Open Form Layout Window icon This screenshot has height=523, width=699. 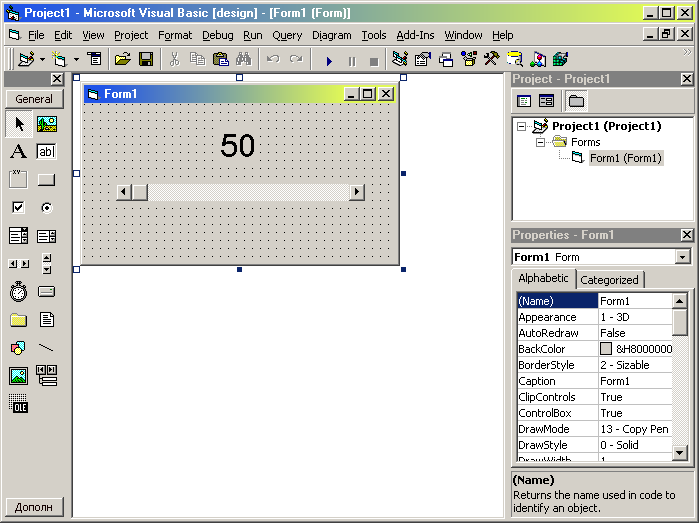[x=446, y=59]
